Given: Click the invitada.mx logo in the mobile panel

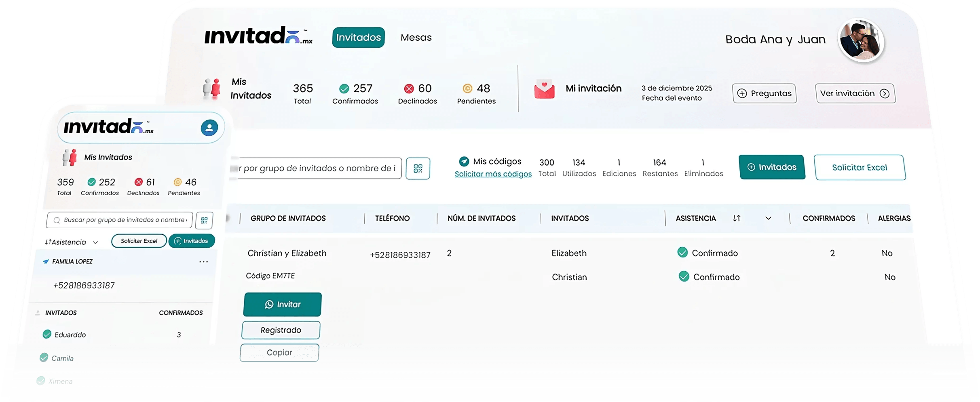Looking at the screenshot, I should [109, 126].
